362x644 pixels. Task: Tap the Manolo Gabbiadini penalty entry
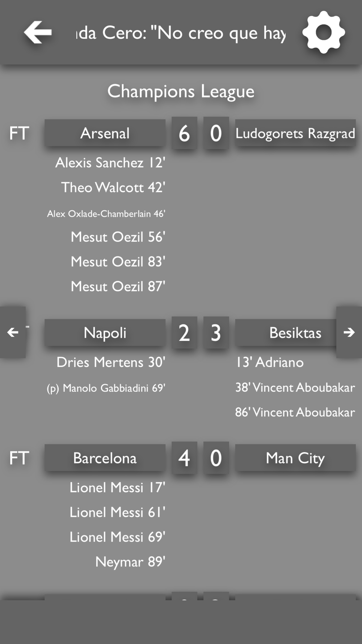(106, 388)
